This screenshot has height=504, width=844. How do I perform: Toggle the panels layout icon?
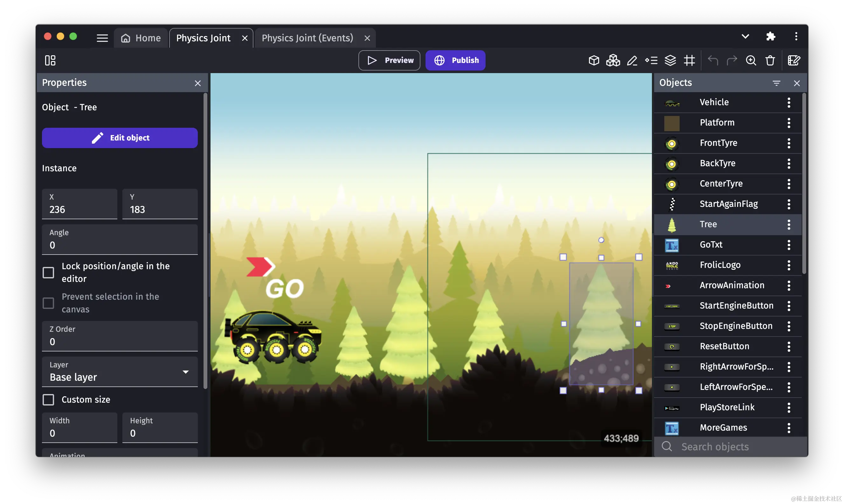click(x=50, y=60)
